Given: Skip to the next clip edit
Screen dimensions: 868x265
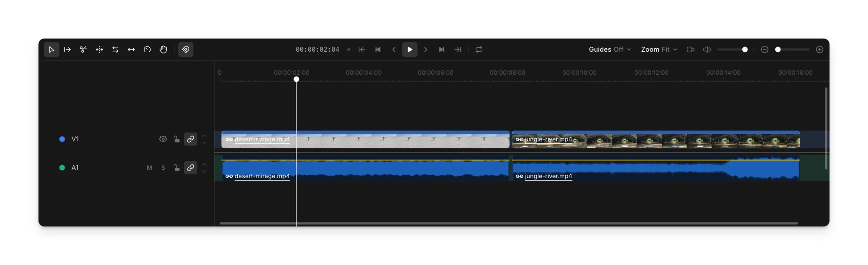Looking at the screenshot, I should (441, 50).
